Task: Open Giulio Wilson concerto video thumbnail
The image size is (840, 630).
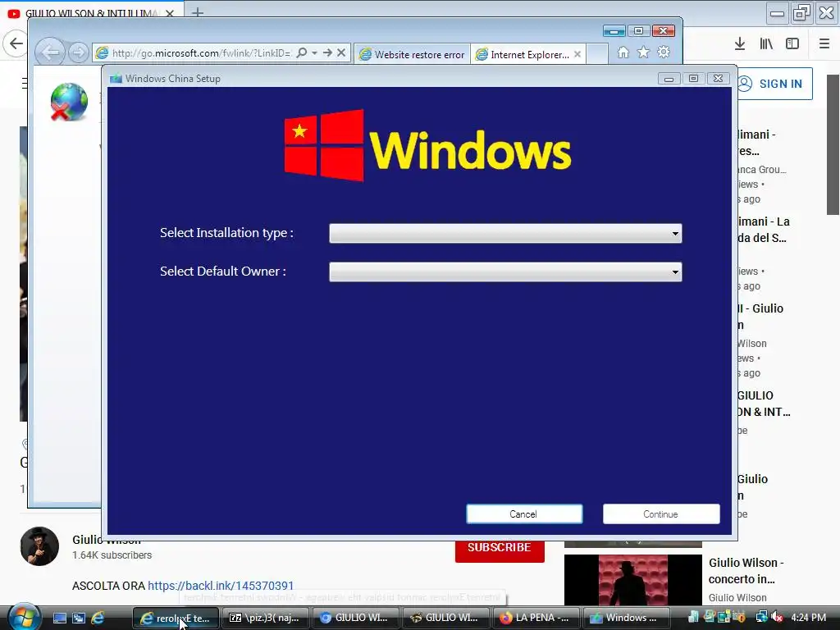Action: tap(632, 580)
